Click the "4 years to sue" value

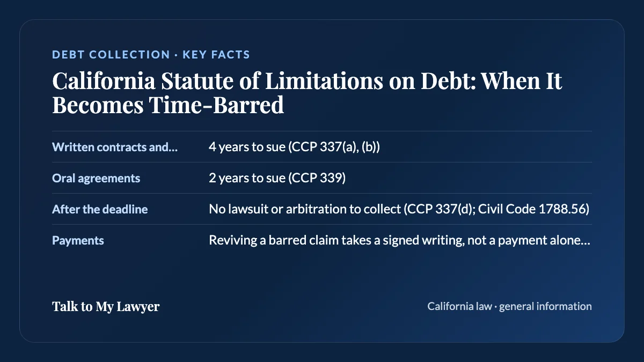point(247,147)
